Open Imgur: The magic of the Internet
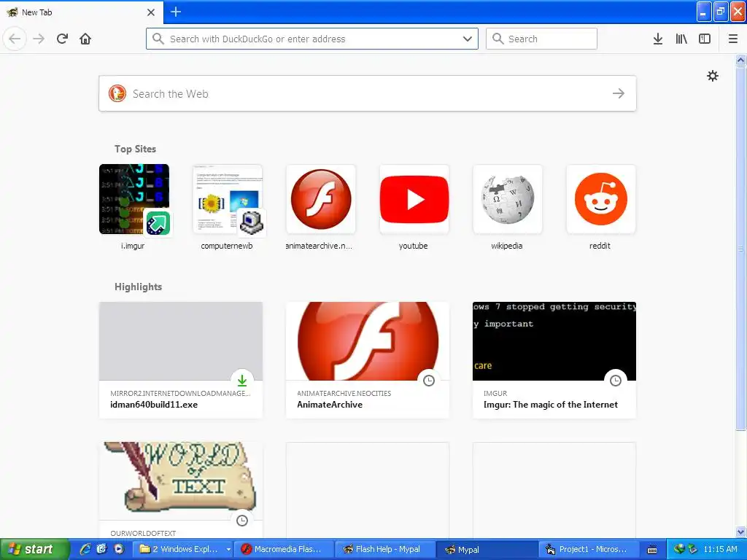The height and width of the screenshot is (560, 747). coord(554,360)
